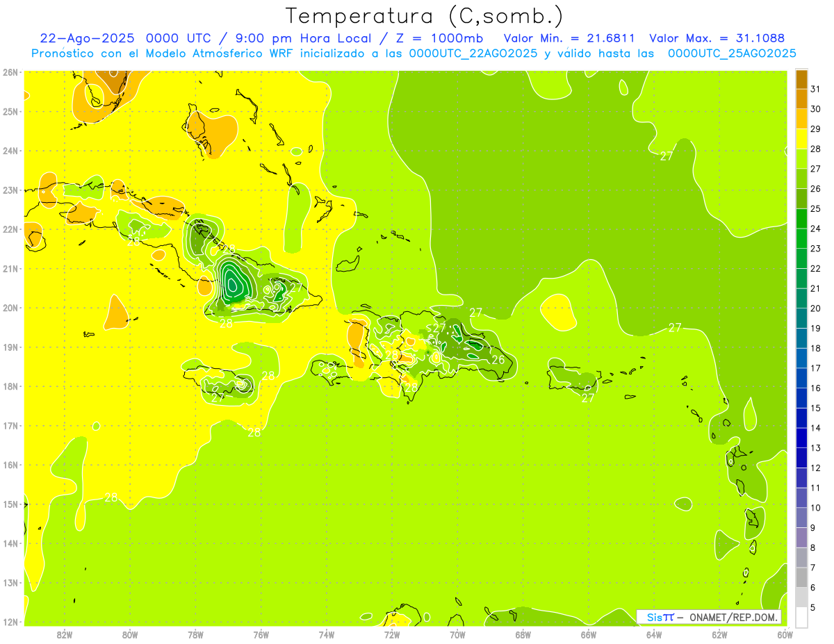Click the initialization time "0000UTC_22AGO2025"

coord(473,53)
